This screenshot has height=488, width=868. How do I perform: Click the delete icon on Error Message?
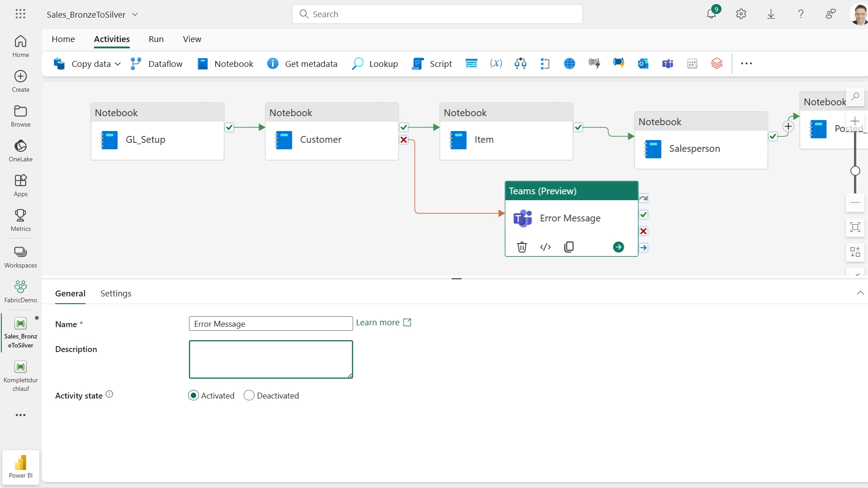click(x=522, y=246)
